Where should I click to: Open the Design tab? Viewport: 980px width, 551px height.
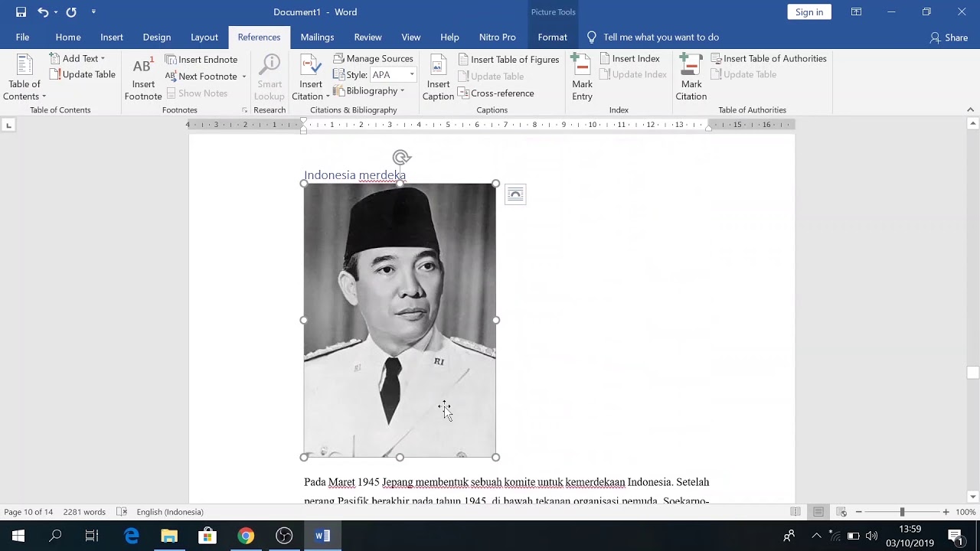point(157,37)
